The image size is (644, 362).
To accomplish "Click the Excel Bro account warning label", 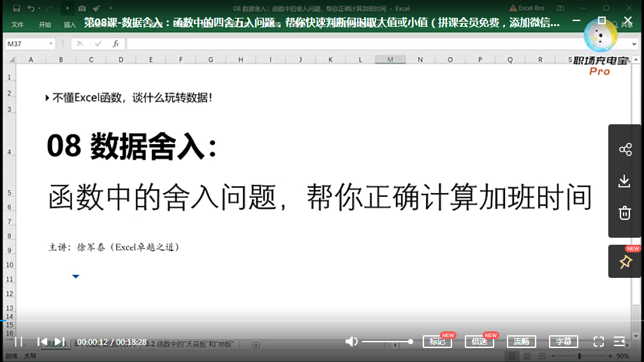I will (527, 8).
